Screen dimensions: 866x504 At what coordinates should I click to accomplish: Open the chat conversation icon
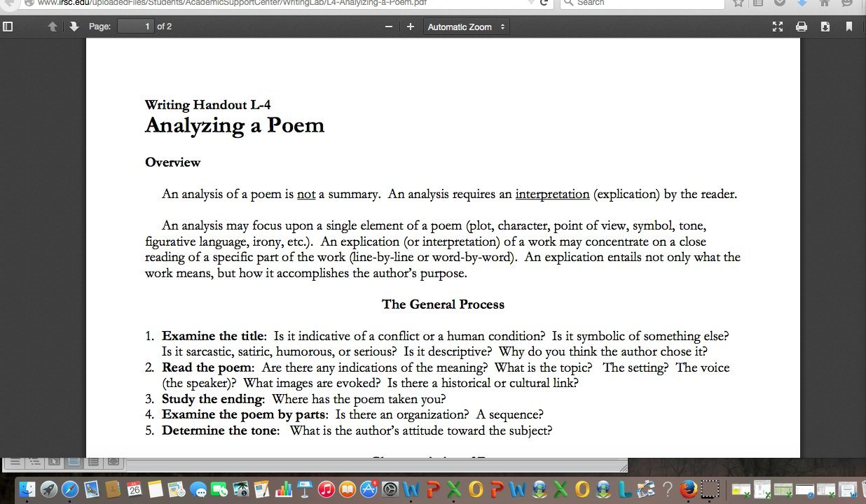(847, 3)
